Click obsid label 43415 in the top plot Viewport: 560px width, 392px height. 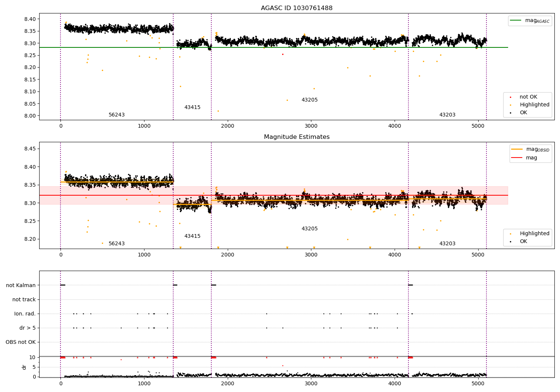click(192, 108)
